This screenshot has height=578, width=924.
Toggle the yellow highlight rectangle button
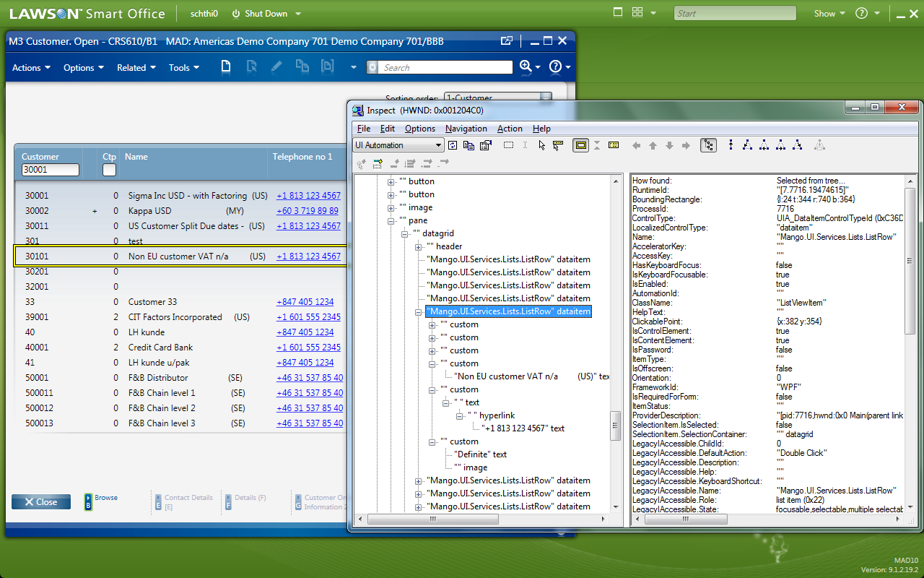pyautogui.click(x=580, y=145)
